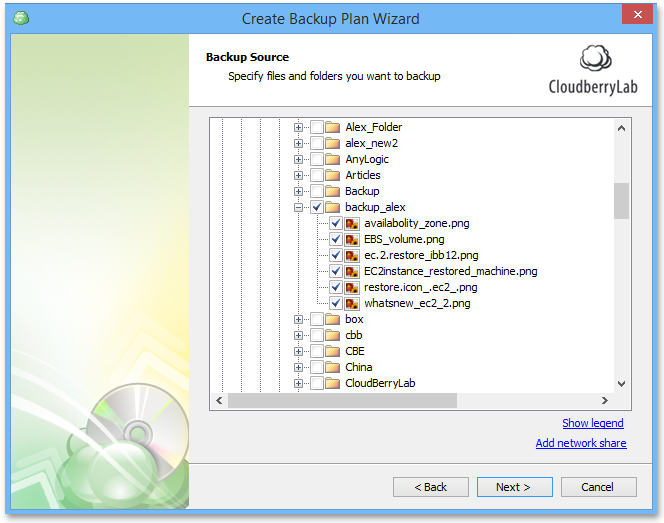
Task: Click the vertical scrollbar down arrow
Action: tap(621, 384)
